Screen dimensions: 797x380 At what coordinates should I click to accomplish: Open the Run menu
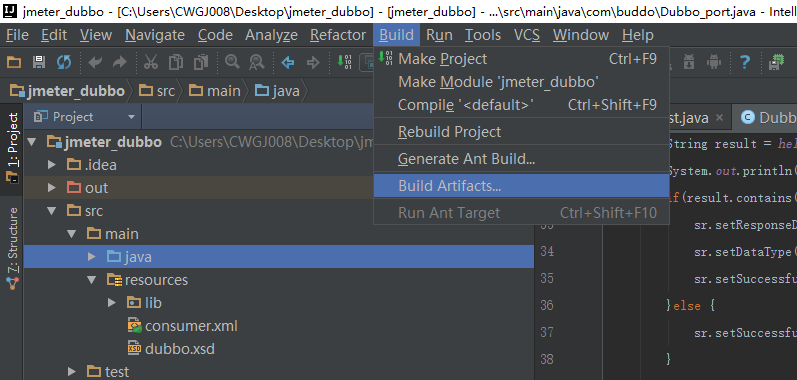tap(439, 35)
